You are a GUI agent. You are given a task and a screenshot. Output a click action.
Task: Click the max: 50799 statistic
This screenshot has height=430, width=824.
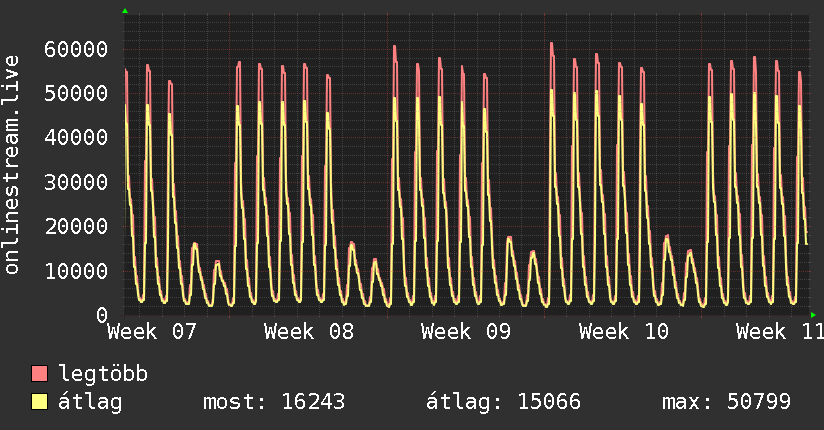point(726,402)
